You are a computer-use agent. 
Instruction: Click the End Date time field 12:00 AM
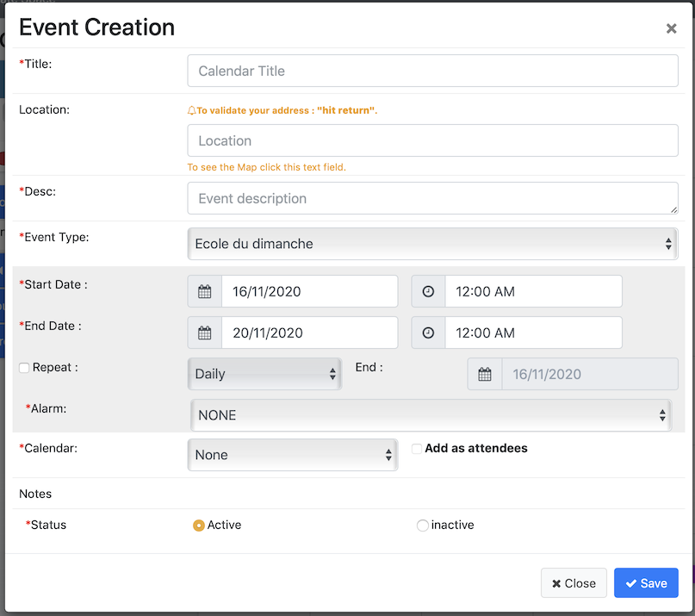click(533, 333)
